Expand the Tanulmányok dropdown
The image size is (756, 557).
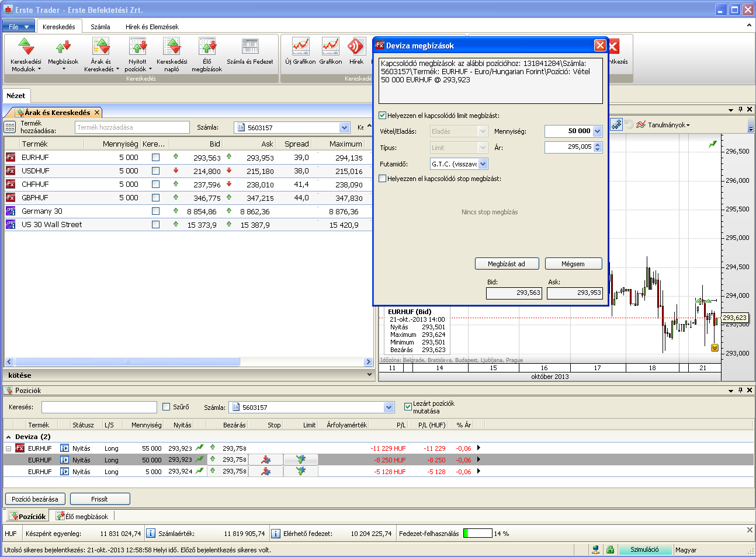pyautogui.click(x=688, y=126)
